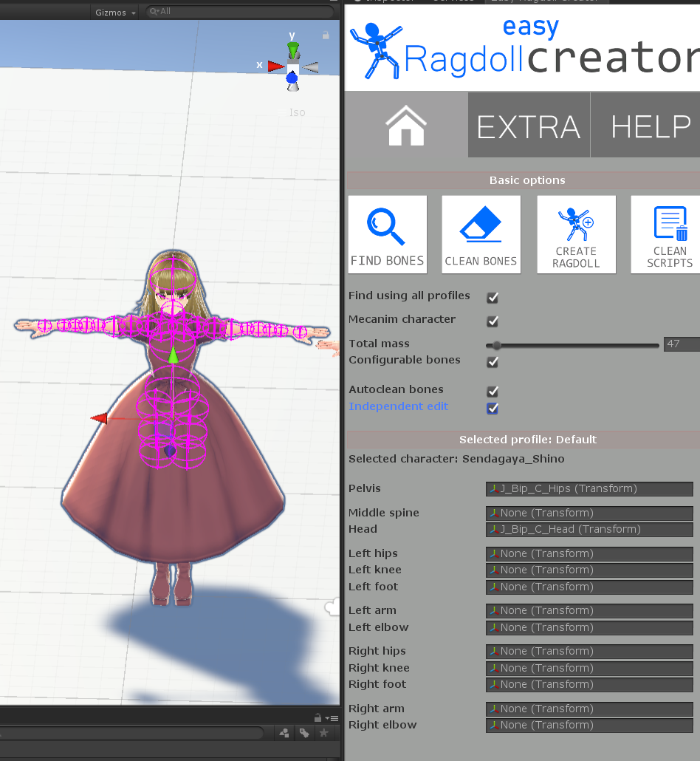Click the Selected character: Sendagaya_Shino text
The height and width of the screenshot is (761, 700).
[456, 459]
